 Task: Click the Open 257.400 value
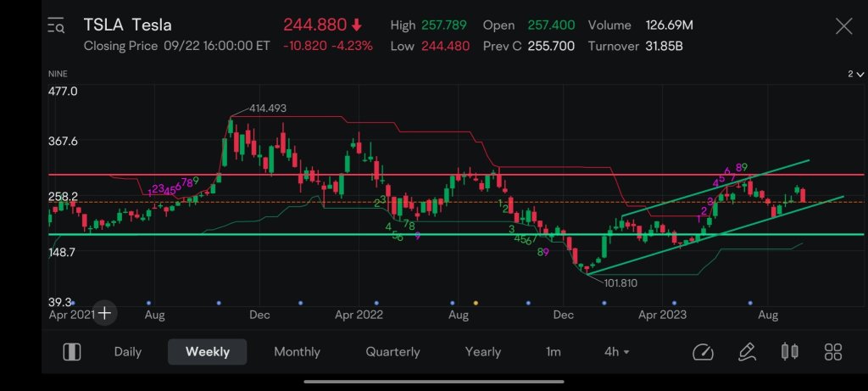coord(551,25)
